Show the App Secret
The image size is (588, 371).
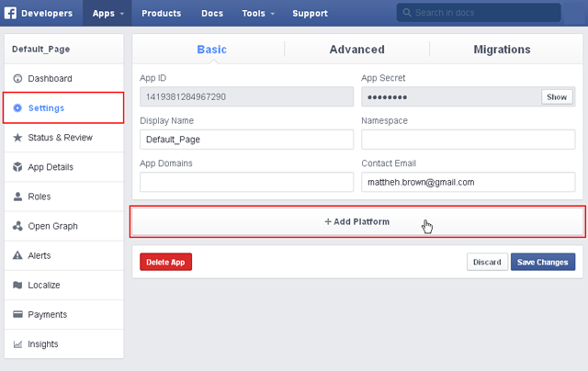pyautogui.click(x=557, y=97)
